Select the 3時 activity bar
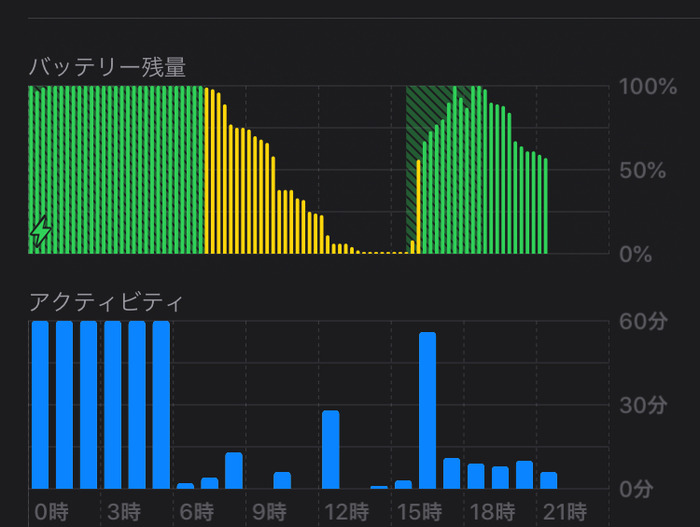This screenshot has width=700, height=527. (x=113, y=405)
